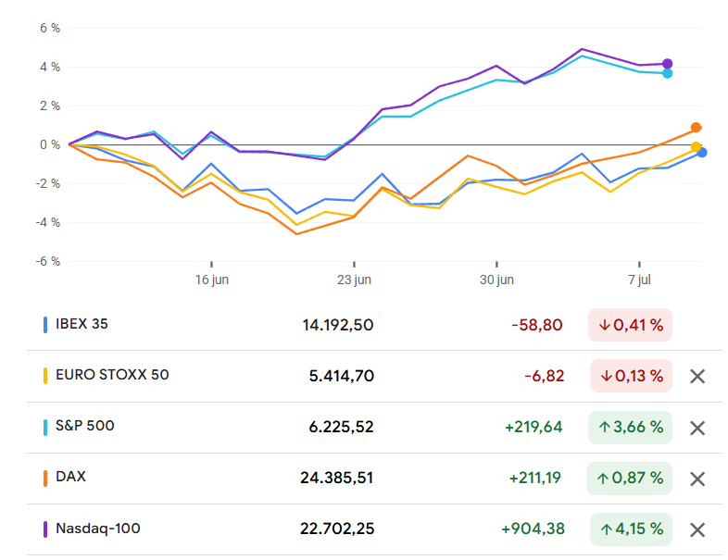The image size is (728, 560).
Task: Open the EURO STOXX 50 index link
Action: pos(112,375)
